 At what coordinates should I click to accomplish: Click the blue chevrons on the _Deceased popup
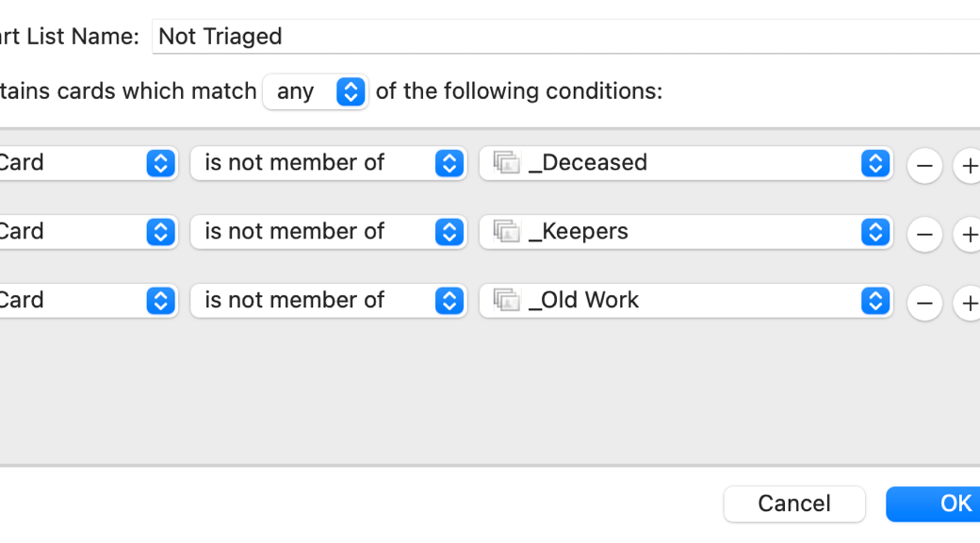tap(875, 163)
